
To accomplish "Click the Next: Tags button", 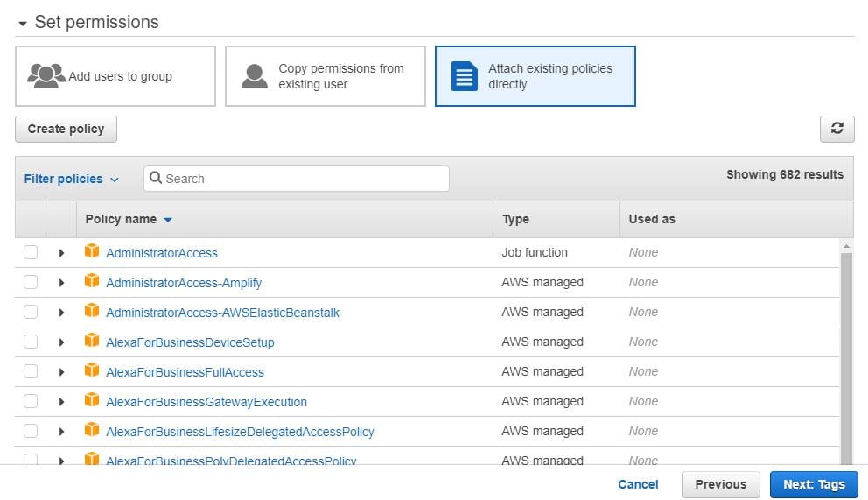I will [814, 484].
